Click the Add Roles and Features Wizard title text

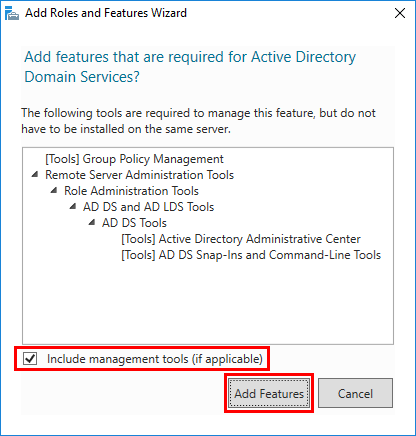coord(106,13)
